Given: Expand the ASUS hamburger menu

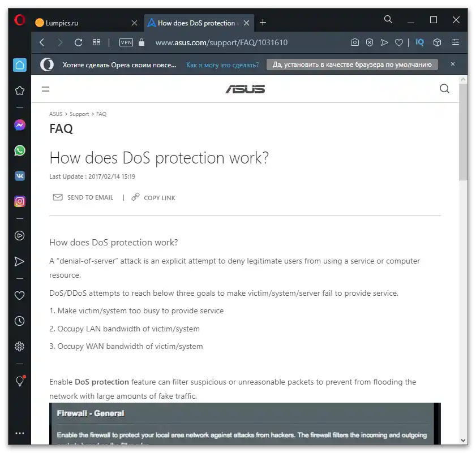Looking at the screenshot, I should tap(45, 89).
